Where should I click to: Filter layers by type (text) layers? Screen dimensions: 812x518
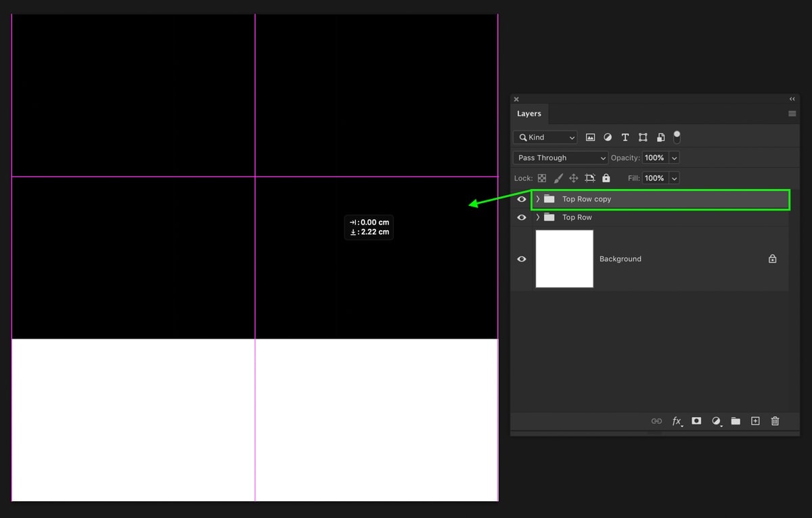click(x=625, y=137)
